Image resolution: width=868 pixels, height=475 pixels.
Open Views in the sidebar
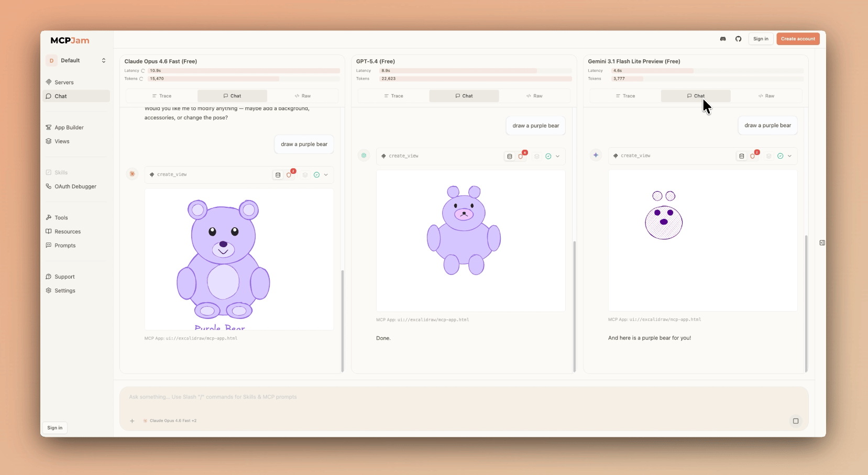click(x=76, y=141)
